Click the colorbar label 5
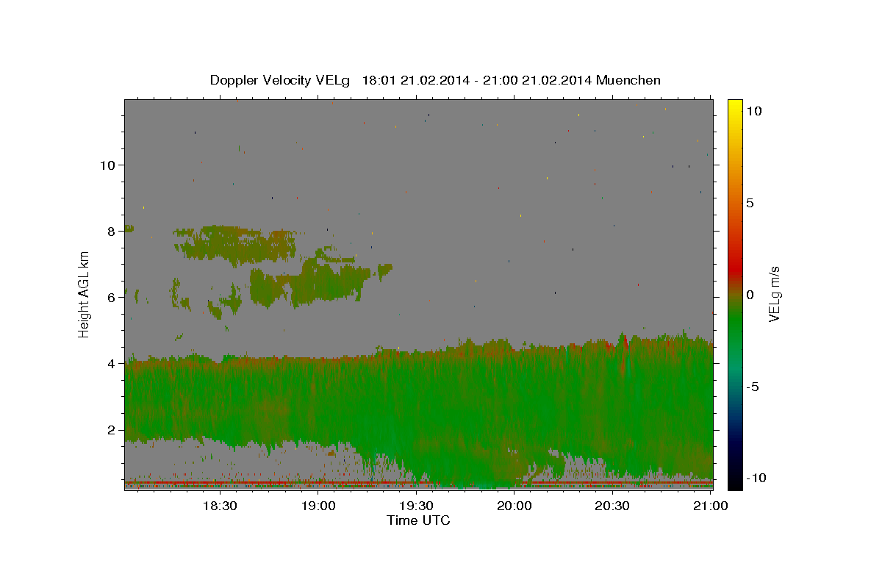 click(750, 203)
